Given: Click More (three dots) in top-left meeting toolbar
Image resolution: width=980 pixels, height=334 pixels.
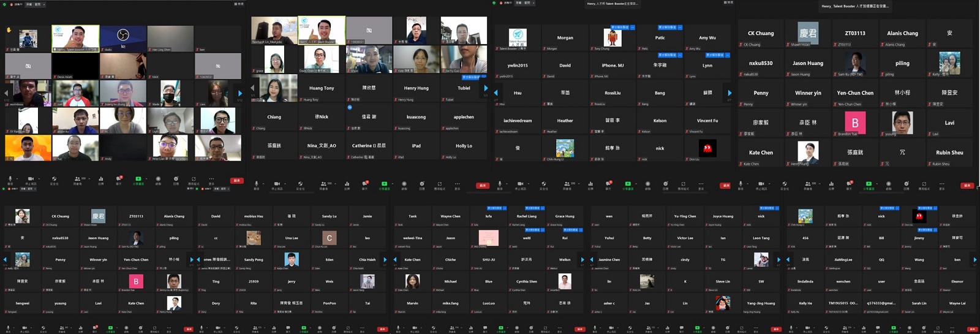Looking at the screenshot, I should click(211, 179).
